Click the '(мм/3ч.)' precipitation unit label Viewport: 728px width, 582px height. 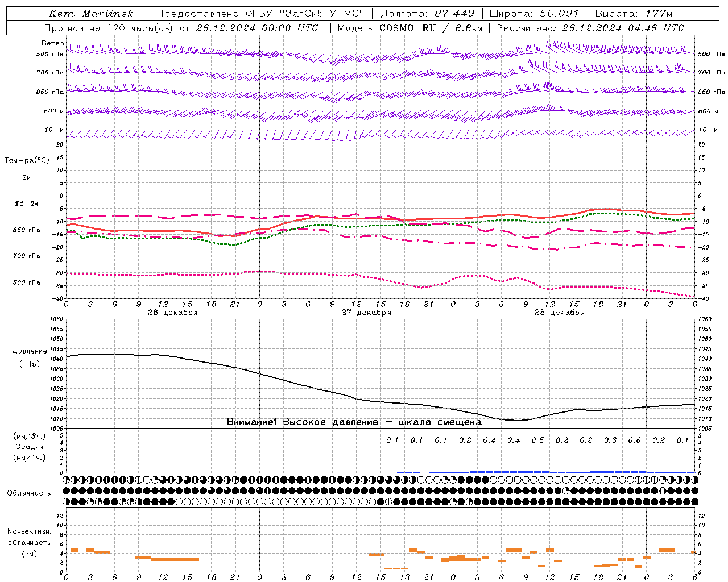click(x=30, y=436)
